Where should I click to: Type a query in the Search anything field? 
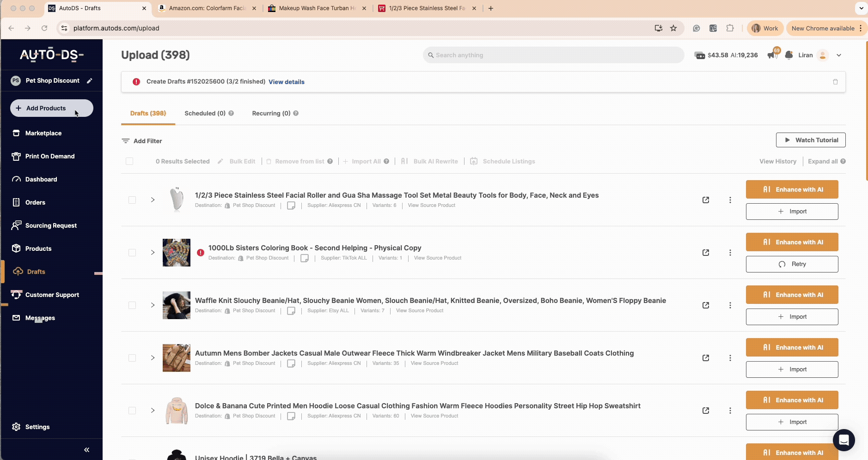click(x=553, y=55)
